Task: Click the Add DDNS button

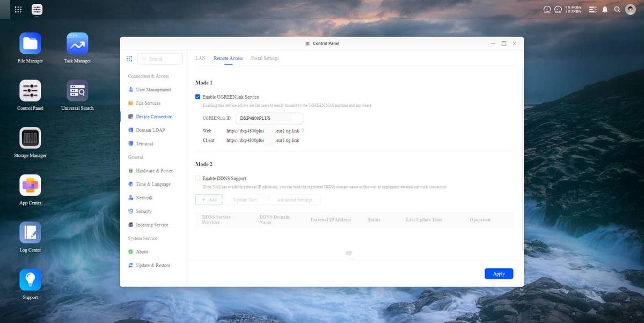Action: pos(209,199)
